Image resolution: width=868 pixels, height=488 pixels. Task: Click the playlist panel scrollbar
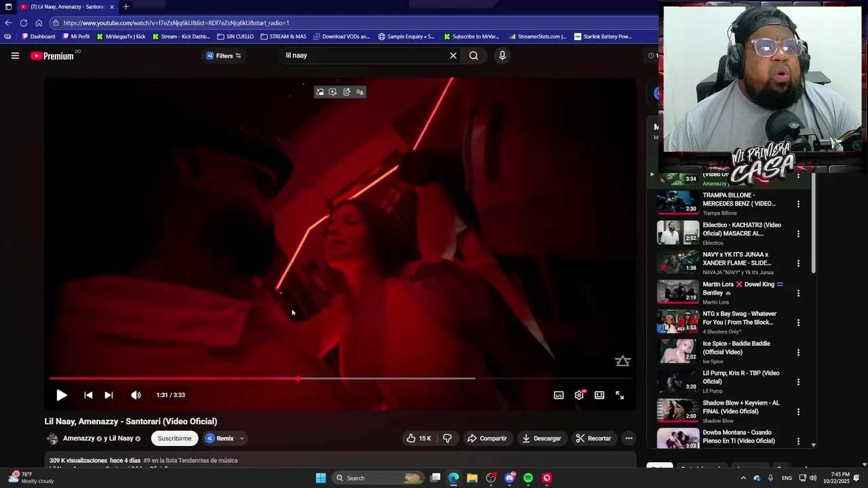pyautogui.click(x=814, y=224)
